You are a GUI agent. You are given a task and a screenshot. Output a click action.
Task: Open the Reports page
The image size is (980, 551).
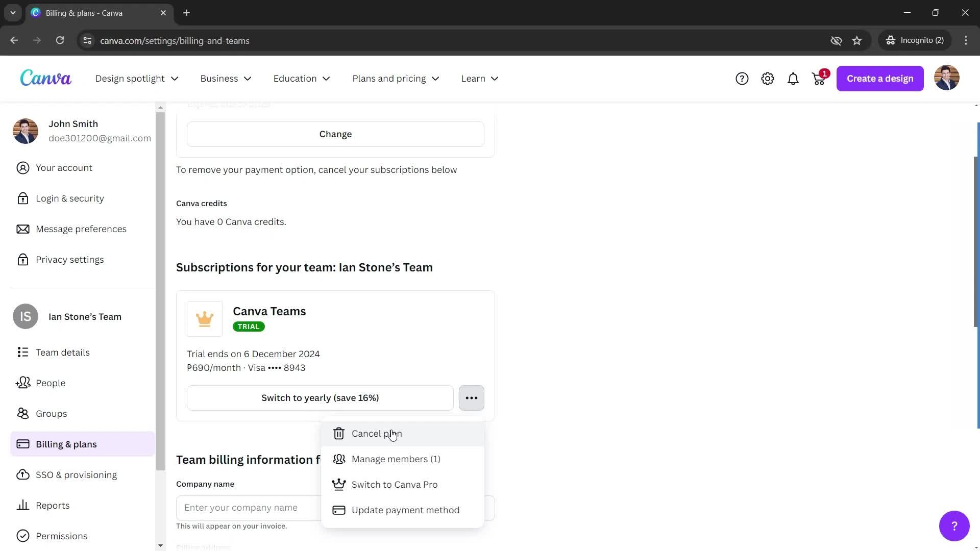click(x=82, y=506)
